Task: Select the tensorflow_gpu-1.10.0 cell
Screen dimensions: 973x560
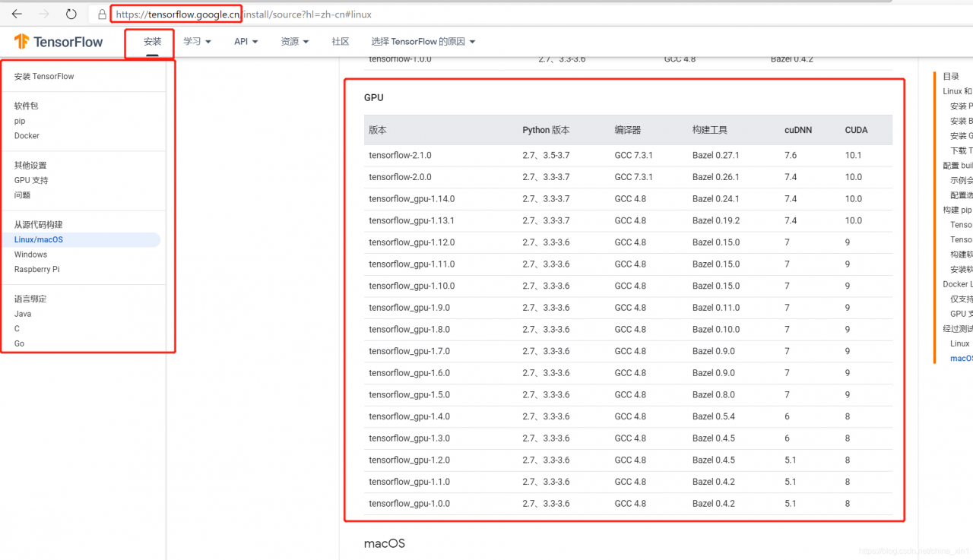Action: tap(412, 286)
